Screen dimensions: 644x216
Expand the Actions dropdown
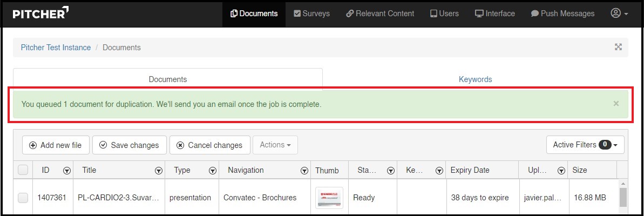tap(275, 145)
